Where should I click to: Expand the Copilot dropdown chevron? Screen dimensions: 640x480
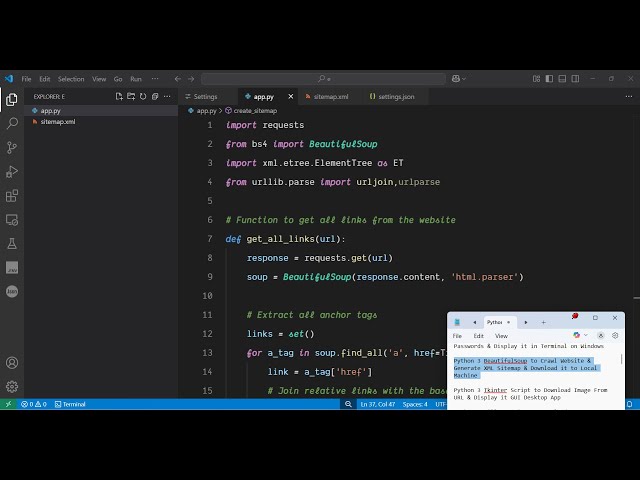tap(464, 79)
